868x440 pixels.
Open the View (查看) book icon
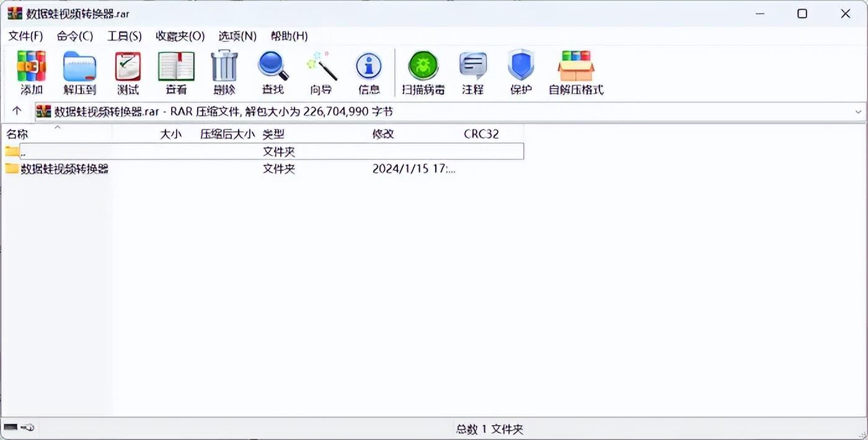click(176, 73)
